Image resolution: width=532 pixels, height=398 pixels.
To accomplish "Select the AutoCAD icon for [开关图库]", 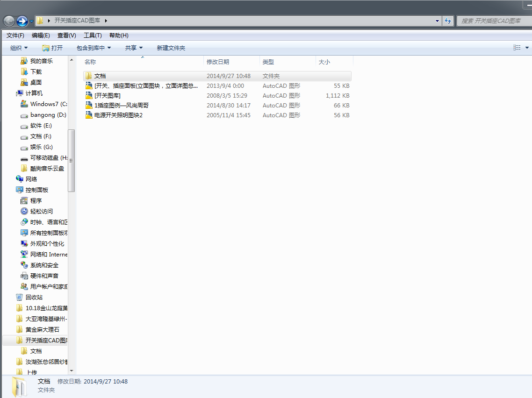I will click(88, 96).
